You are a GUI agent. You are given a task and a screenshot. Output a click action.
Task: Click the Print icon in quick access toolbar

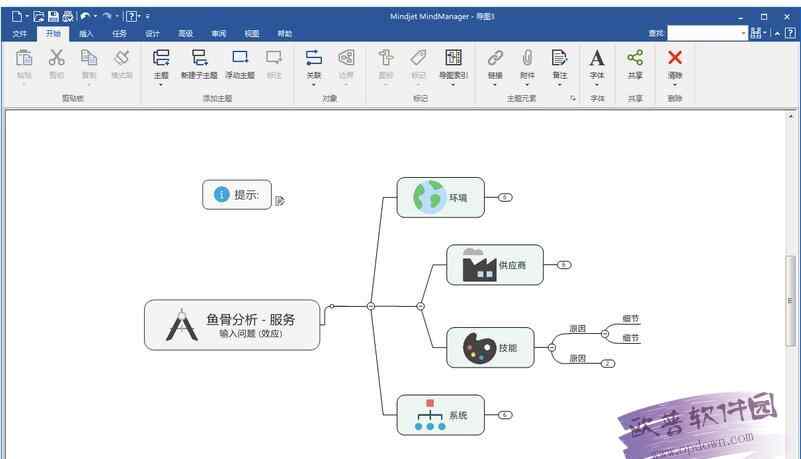[67, 16]
